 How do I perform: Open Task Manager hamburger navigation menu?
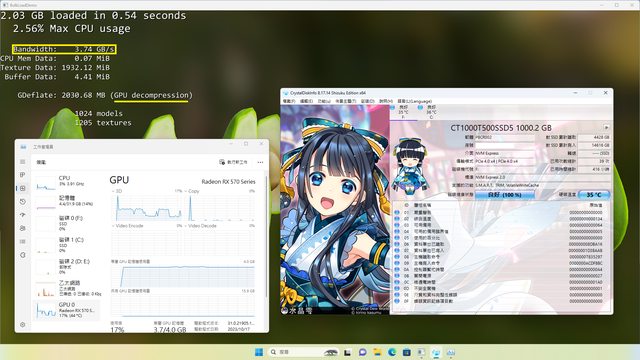pos(23,162)
